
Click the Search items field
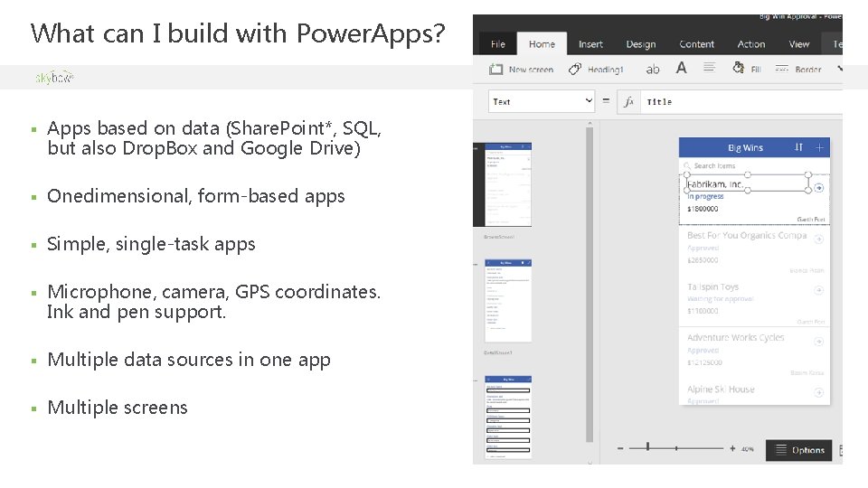point(754,165)
